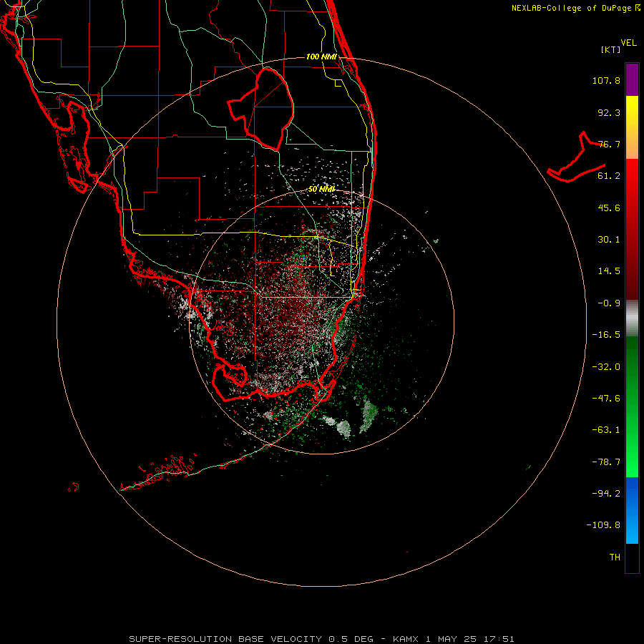Click the TH label at scale bottom

pos(615,557)
